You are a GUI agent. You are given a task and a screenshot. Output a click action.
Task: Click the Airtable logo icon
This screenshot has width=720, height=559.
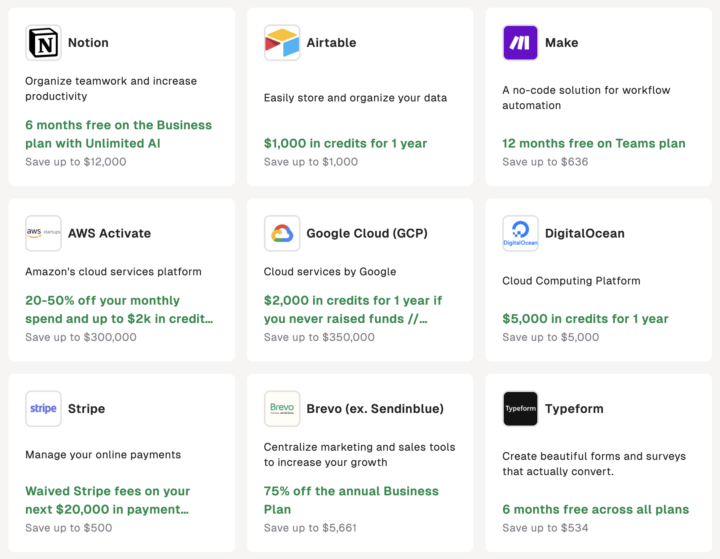282,43
